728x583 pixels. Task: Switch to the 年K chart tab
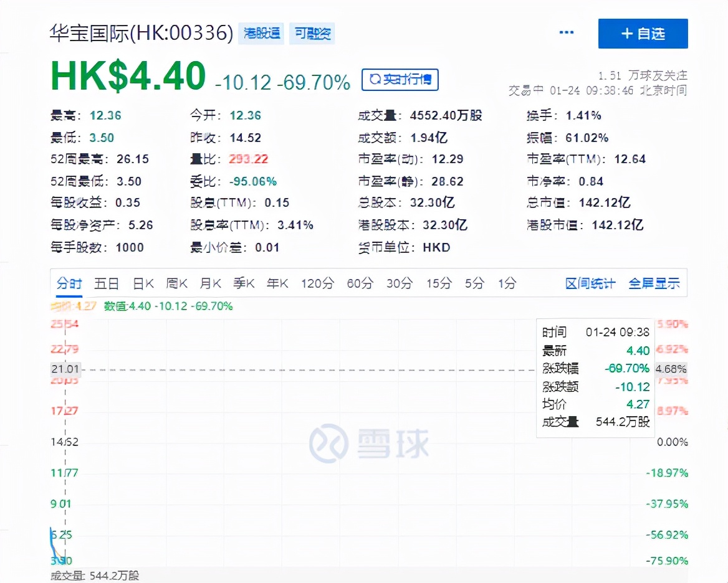[x=277, y=283]
